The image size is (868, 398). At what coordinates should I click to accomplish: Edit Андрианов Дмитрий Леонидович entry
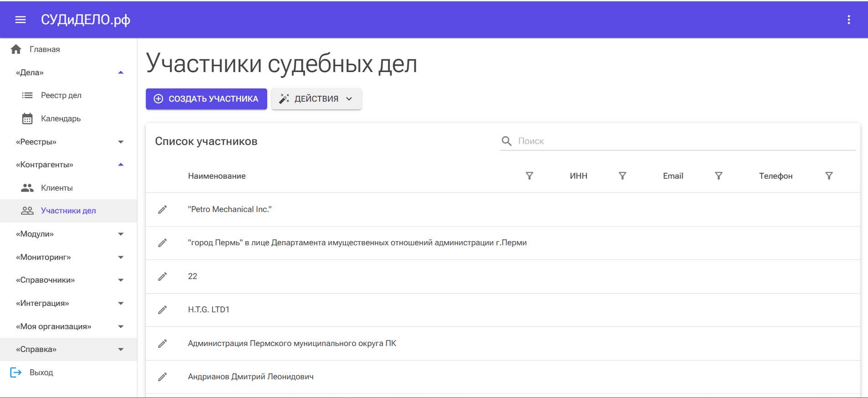(162, 377)
